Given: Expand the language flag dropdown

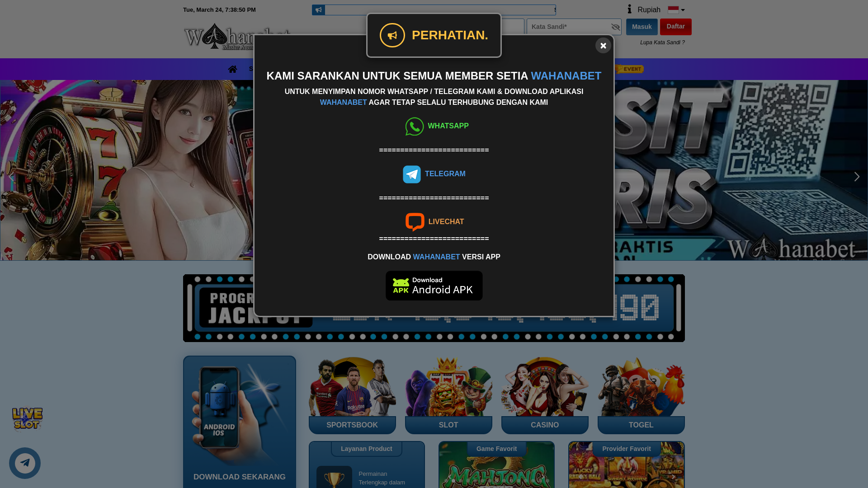Looking at the screenshot, I should pos(676,10).
